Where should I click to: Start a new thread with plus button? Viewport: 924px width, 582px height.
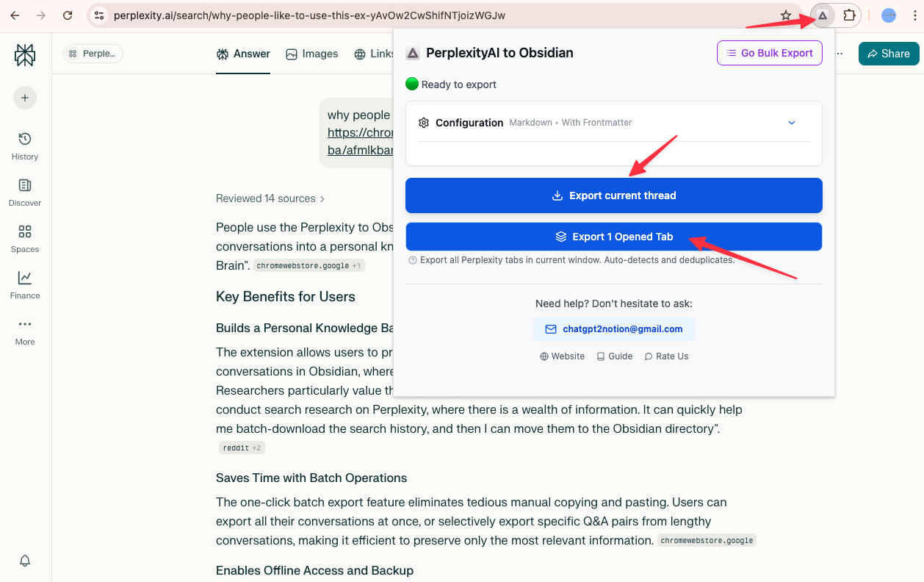click(x=25, y=98)
